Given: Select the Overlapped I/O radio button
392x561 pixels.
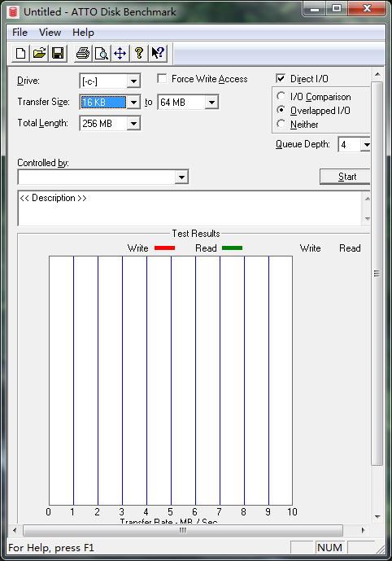Looking at the screenshot, I should point(281,110).
